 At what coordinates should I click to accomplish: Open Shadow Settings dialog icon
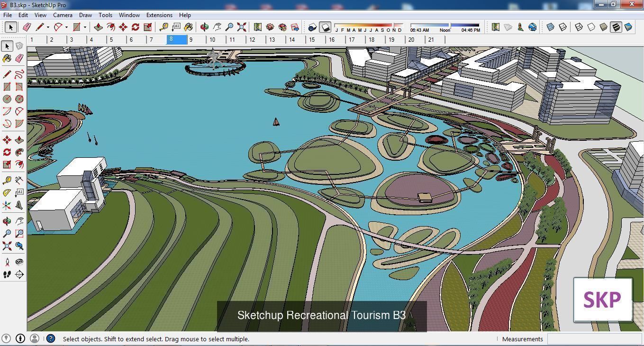click(x=312, y=27)
